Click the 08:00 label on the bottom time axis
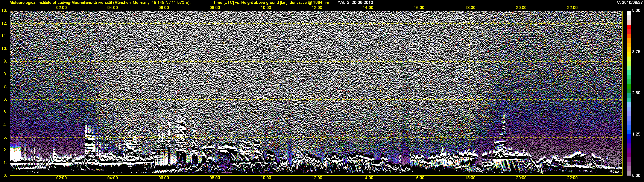The width and height of the screenshot is (644, 182). [214, 178]
